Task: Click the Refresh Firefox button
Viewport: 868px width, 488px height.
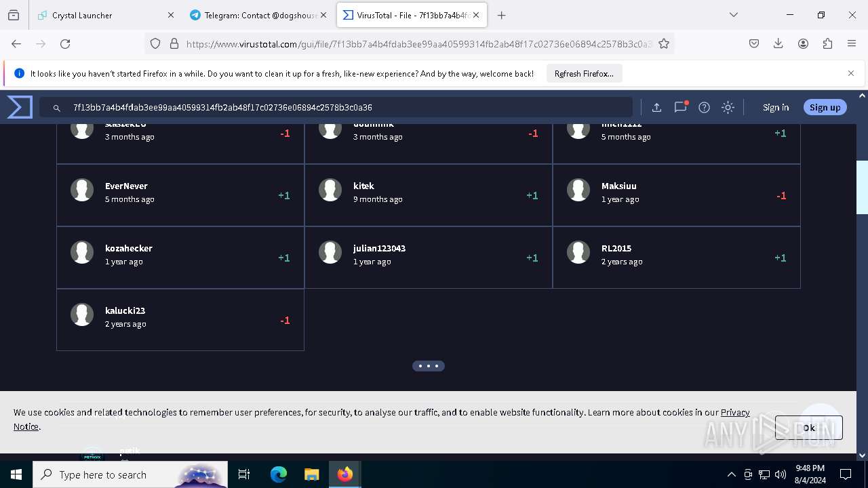Action: point(584,73)
